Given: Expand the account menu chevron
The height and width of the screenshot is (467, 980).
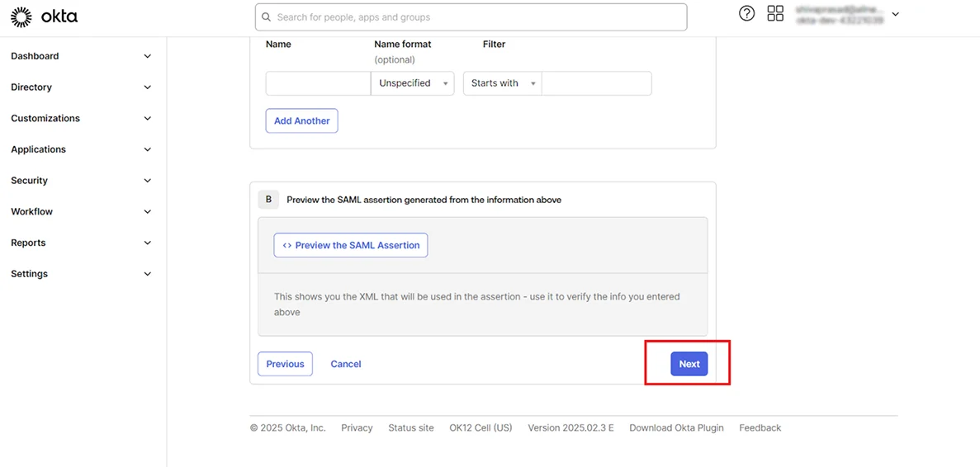Looking at the screenshot, I should (896, 14).
